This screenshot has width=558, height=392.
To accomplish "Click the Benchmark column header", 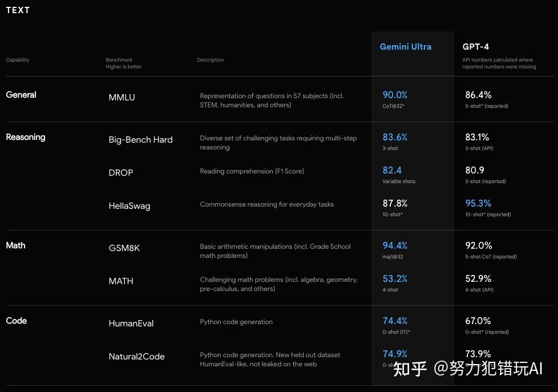I will (119, 59).
